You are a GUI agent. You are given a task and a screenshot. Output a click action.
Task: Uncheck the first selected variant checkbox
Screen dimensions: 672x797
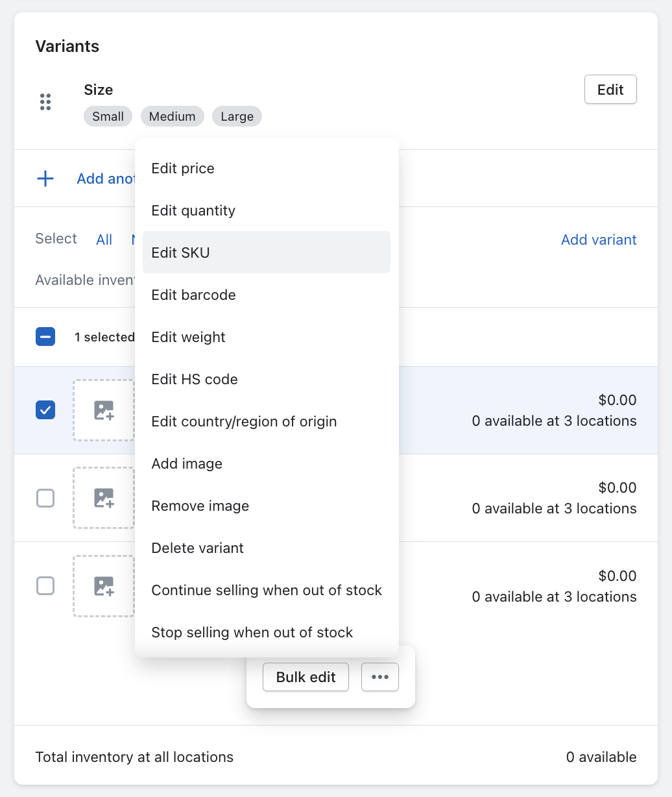click(x=45, y=410)
